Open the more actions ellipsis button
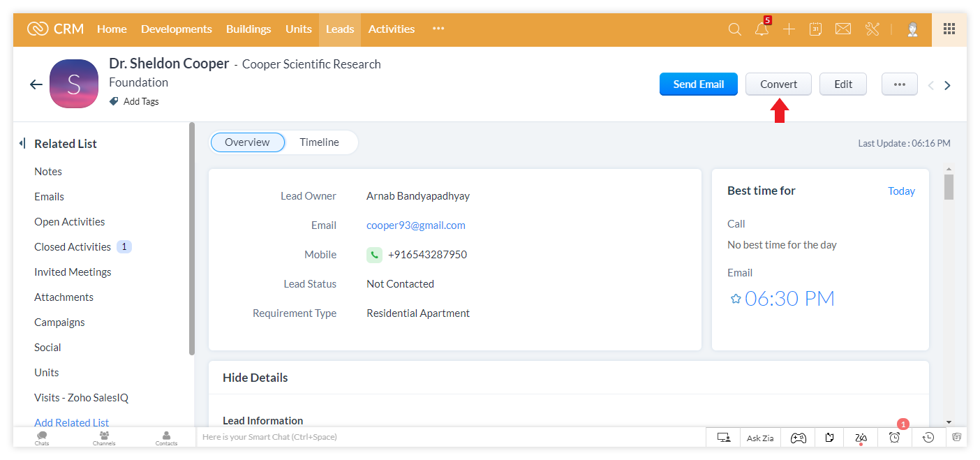980x460 pixels. coord(900,84)
